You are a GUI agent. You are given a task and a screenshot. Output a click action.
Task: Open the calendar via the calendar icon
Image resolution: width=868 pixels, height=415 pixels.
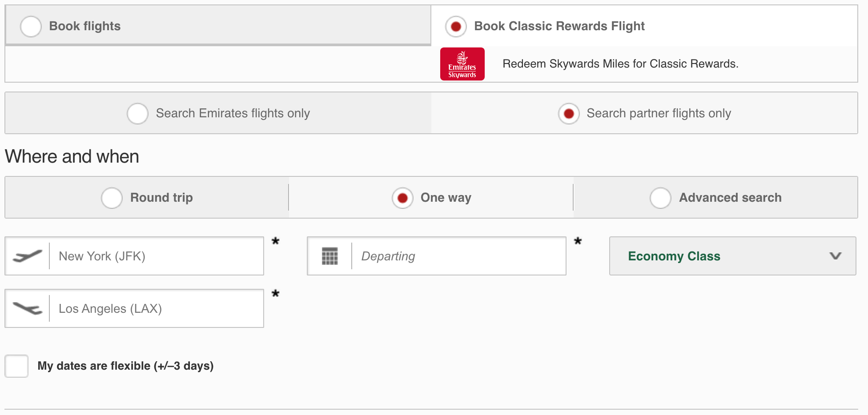click(330, 256)
